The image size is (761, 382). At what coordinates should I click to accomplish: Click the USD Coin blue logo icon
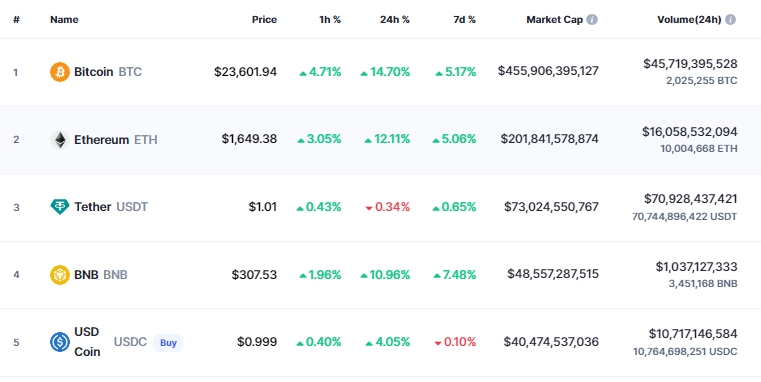click(60, 342)
